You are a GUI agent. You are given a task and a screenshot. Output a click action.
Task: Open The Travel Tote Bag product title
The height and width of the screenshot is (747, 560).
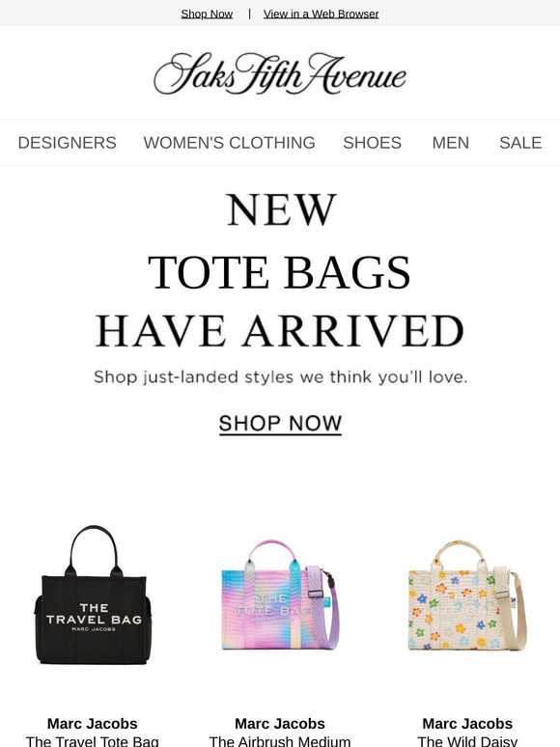[93, 741]
